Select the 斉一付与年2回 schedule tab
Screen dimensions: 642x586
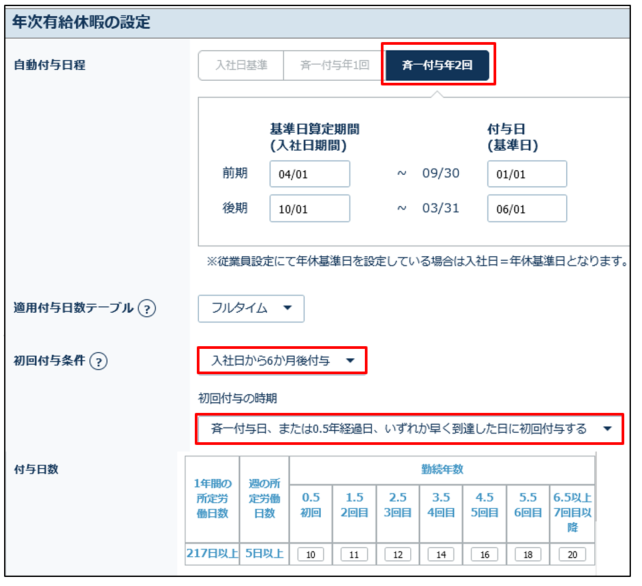[x=437, y=65]
